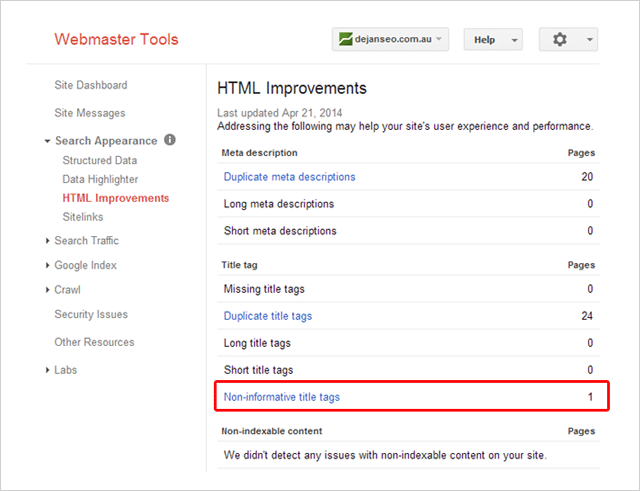This screenshot has width=640, height=491.
Task: Open the Sitelinks page
Action: (x=82, y=215)
